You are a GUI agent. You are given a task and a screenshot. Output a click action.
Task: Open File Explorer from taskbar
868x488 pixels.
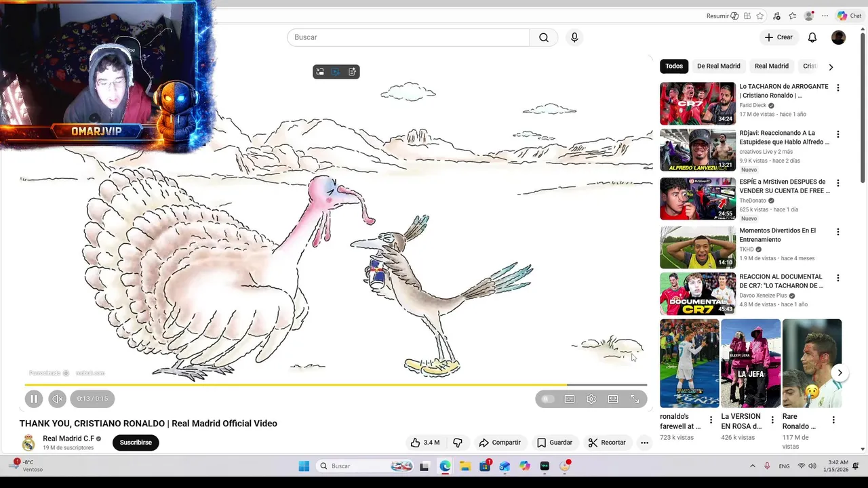465,466
